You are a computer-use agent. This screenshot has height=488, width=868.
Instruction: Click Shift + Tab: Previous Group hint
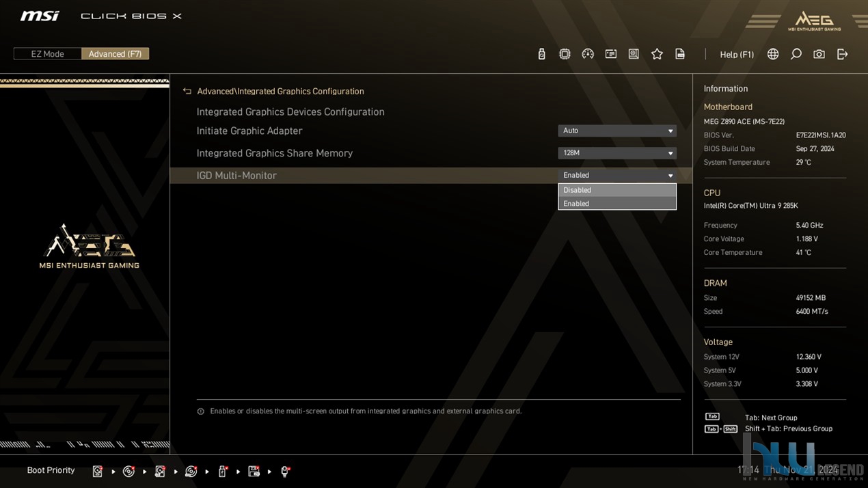click(789, 429)
